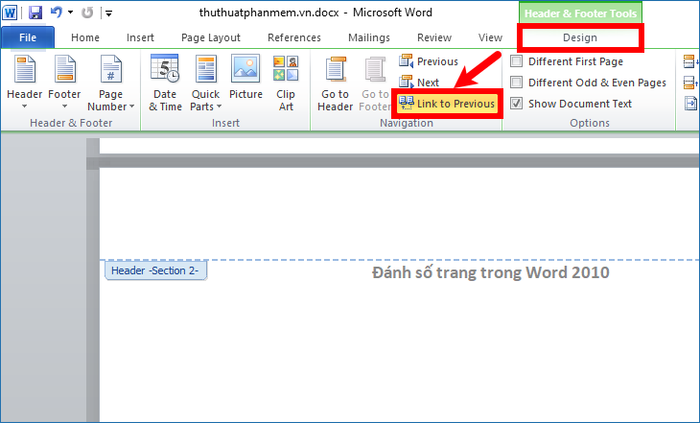Jump to Next section header
The width and height of the screenshot is (700, 423).
(419, 82)
